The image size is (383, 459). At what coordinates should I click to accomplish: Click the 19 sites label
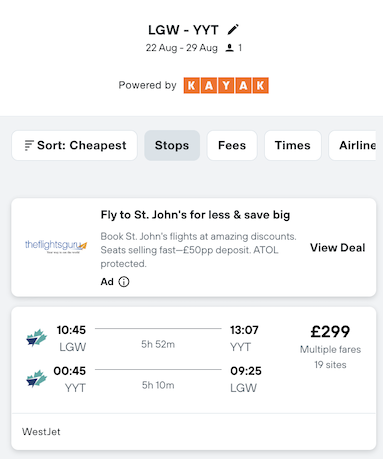tap(330, 365)
